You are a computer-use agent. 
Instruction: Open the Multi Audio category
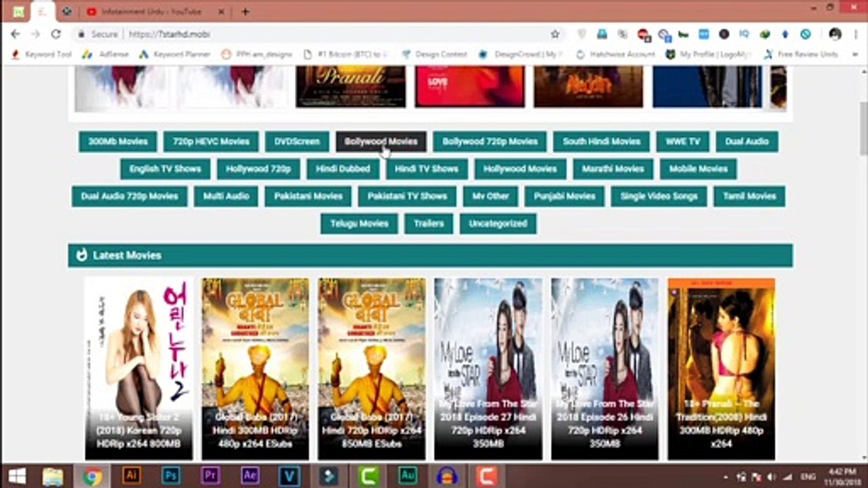pos(226,196)
